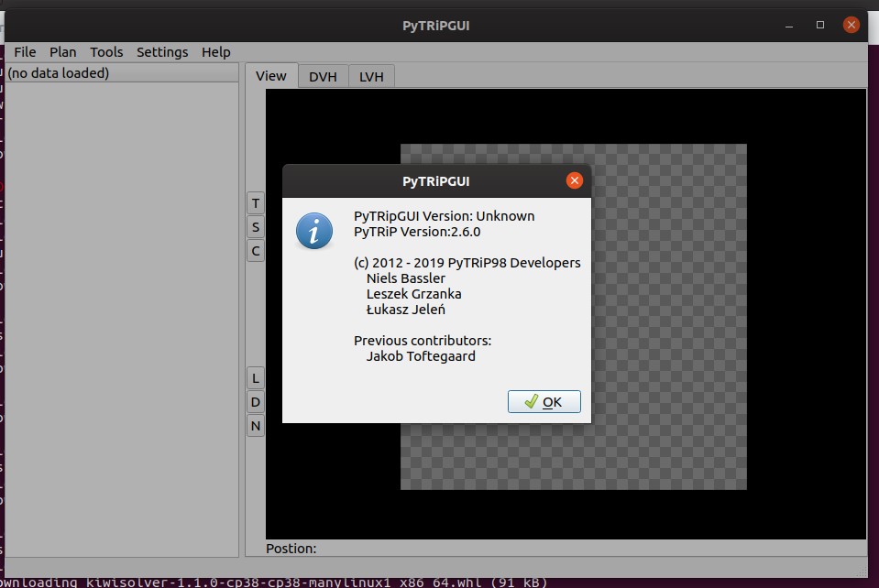This screenshot has height=588, width=879.
Task: Click the N overlay button beside the viewer
Action: [255, 425]
